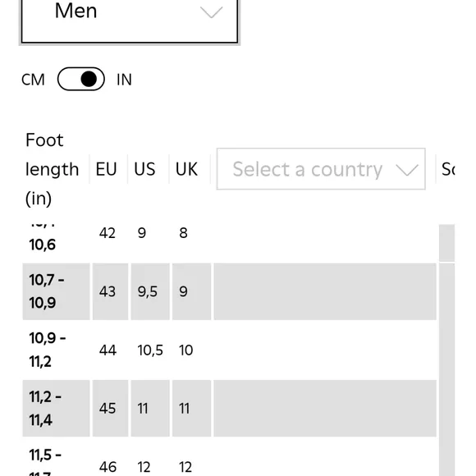This screenshot has width=476, height=476.
Task: Click the UK column header
Action: coord(186,169)
